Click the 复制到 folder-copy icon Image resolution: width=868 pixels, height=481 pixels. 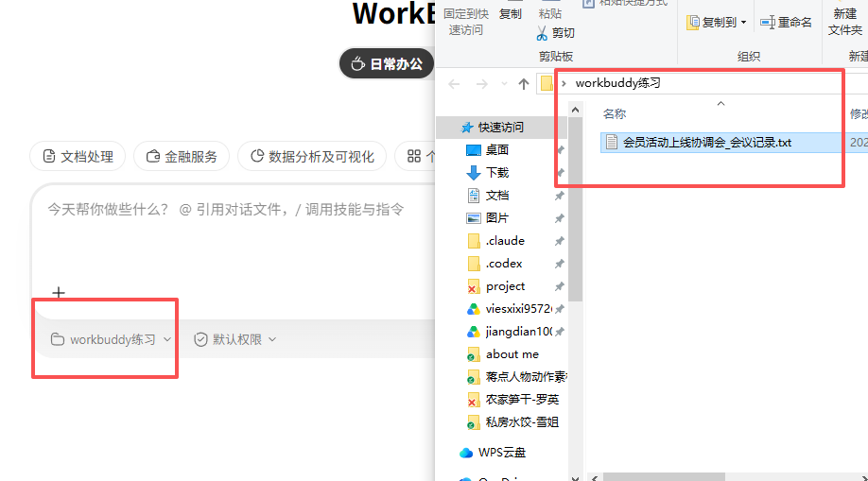pyautogui.click(x=692, y=22)
